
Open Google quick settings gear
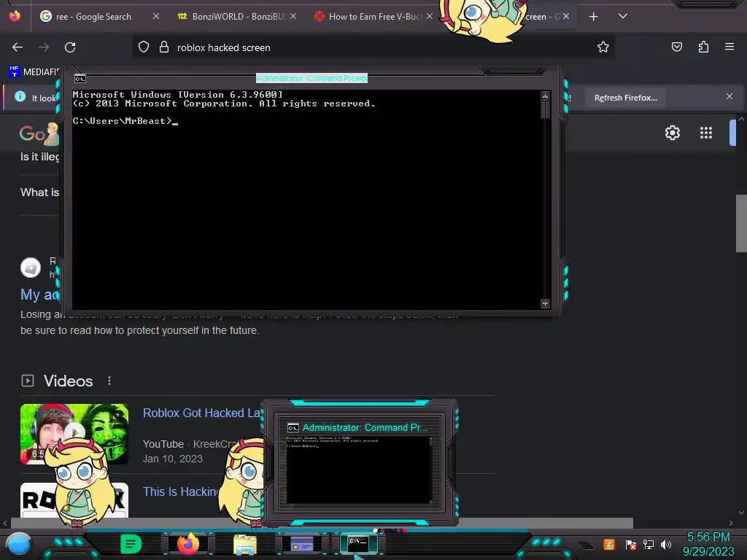coord(672,133)
